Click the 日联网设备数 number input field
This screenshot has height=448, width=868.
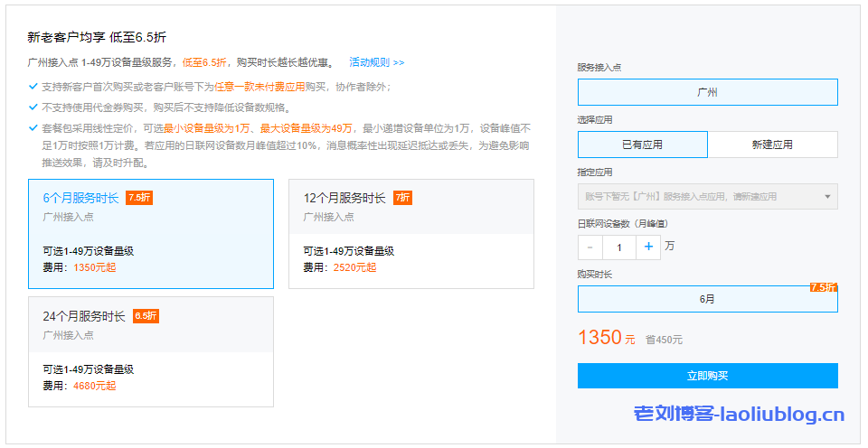(x=619, y=247)
